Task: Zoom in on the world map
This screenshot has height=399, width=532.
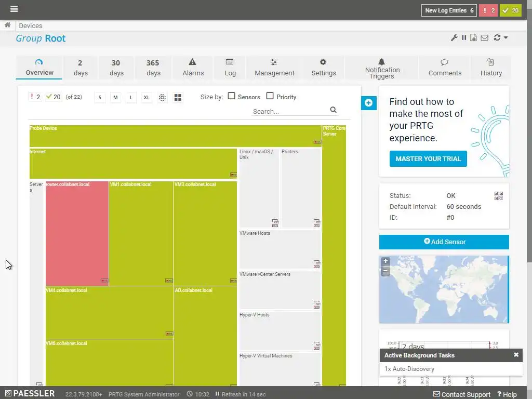Action: pos(385,261)
